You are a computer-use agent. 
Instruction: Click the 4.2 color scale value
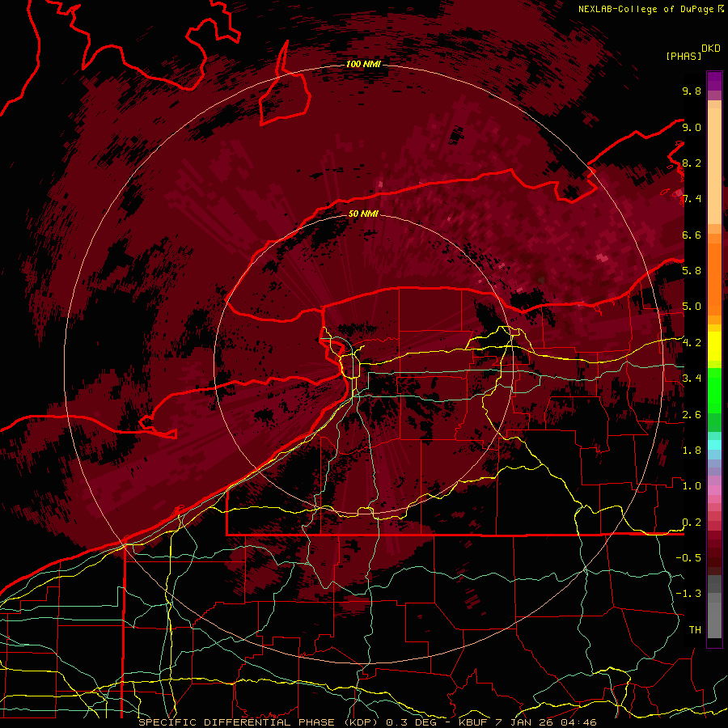click(x=692, y=343)
